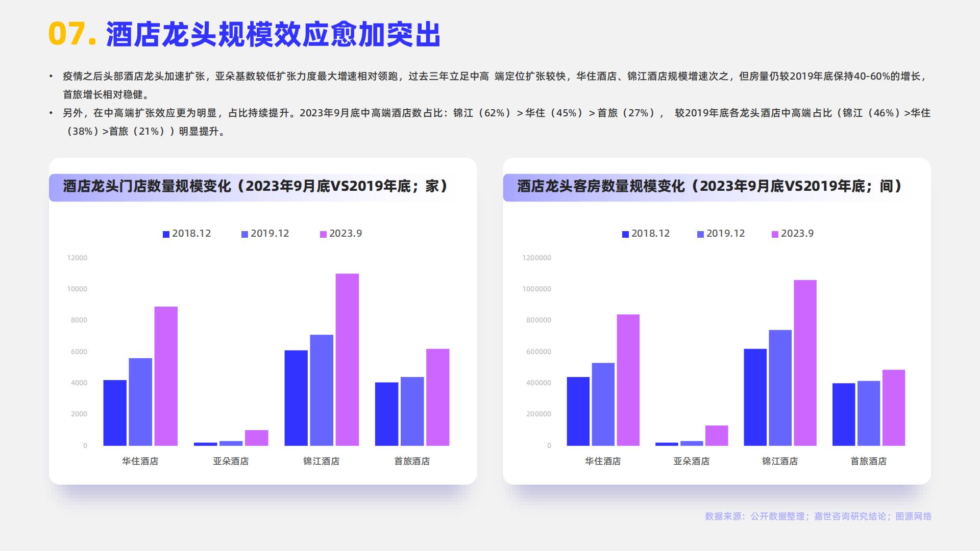Screen dimensions: 980x551
Task: Click 华住酒店 2018.12 bar in store count chart
Action: click(115, 413)
